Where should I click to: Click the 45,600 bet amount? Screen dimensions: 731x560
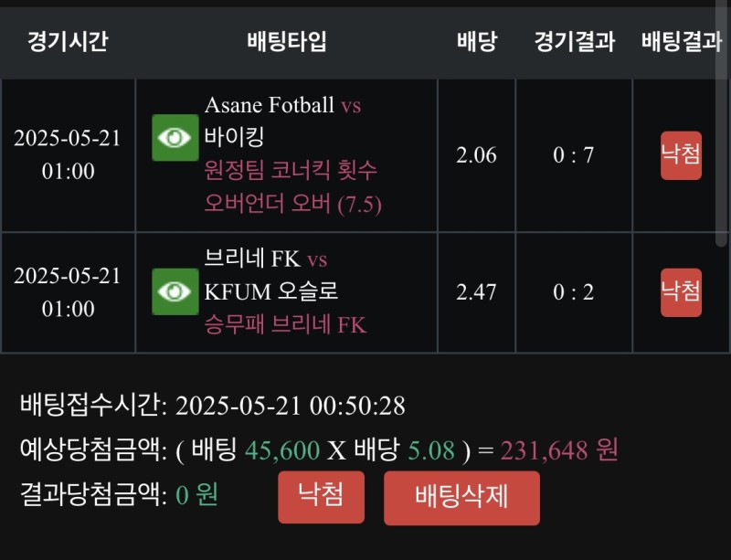pos(282,450)
